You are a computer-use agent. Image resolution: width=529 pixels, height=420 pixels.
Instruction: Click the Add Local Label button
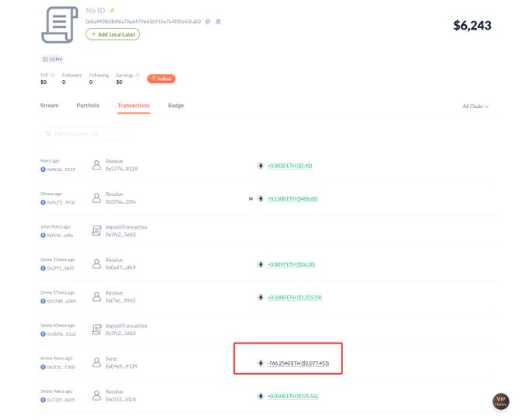113,34
